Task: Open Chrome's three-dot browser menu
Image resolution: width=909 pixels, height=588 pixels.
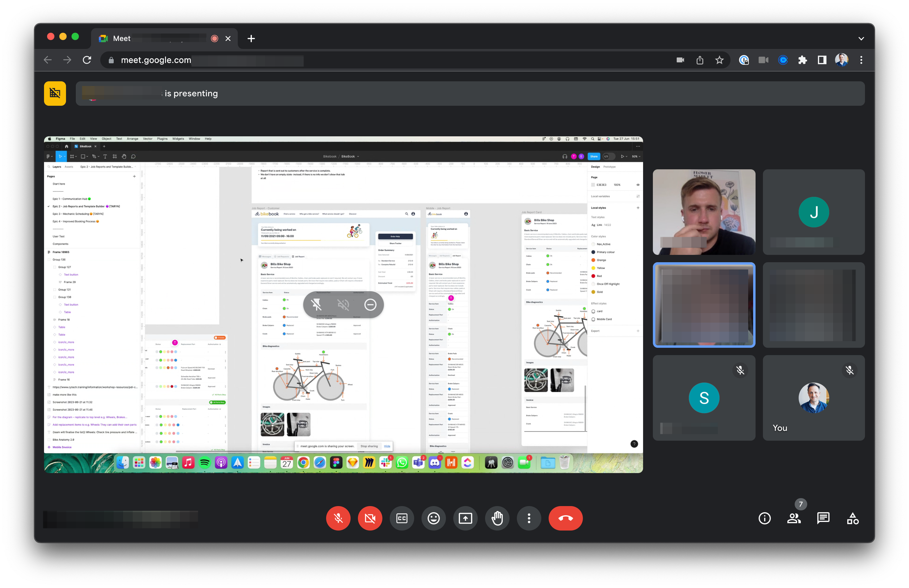Action: pyautogui.click(x=861, y=60)
